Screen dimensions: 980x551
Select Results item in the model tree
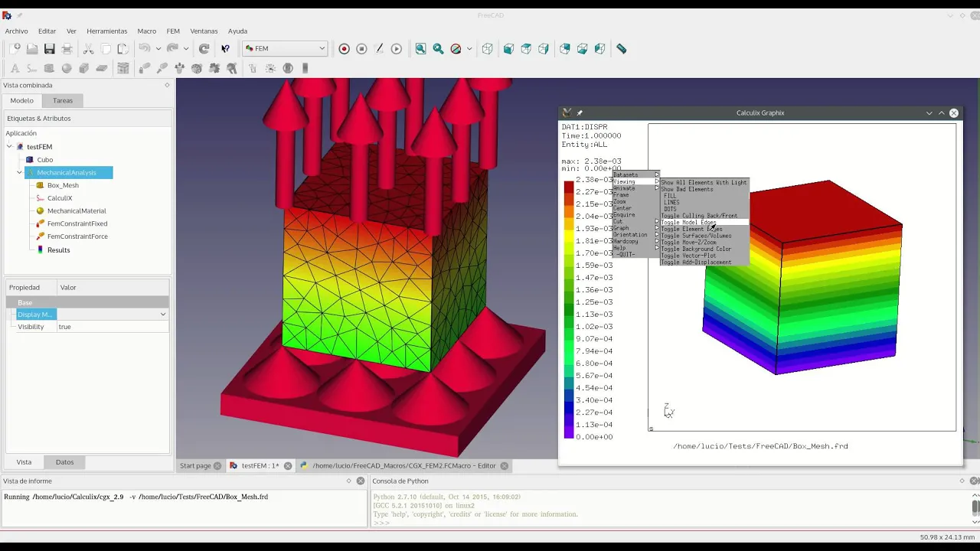point(58,249)
